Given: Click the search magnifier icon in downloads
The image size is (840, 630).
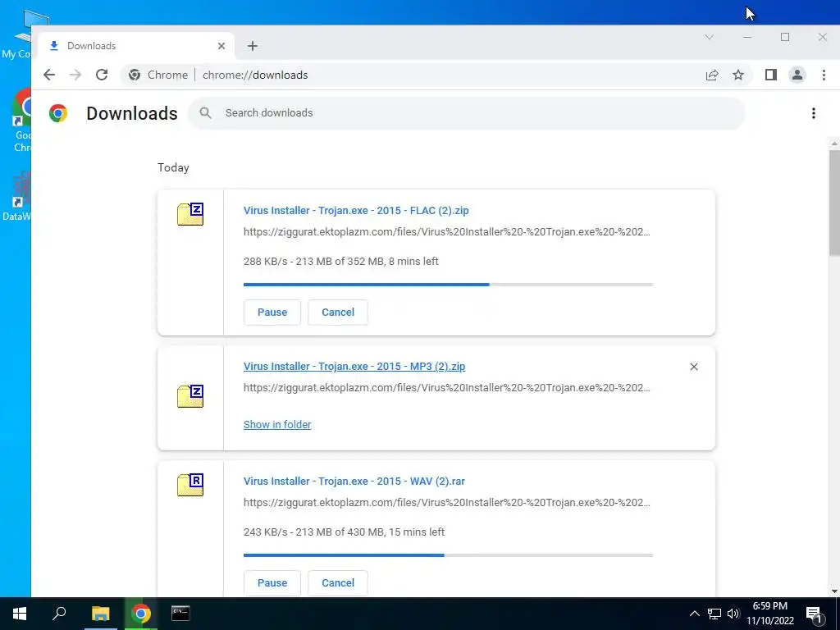Looking at the screenshot, I should click(205, 113).
